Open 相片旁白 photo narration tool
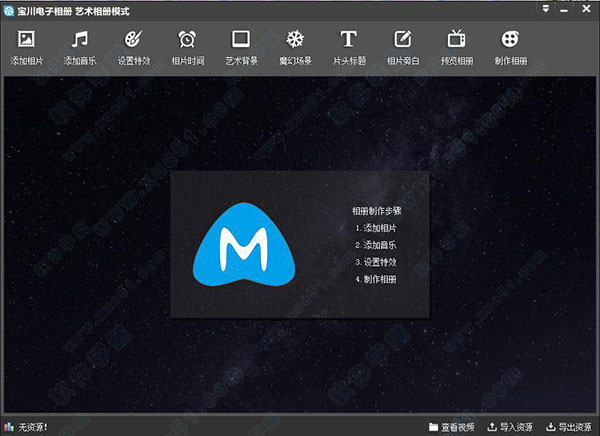600x436 pixels. click(403, 47)
